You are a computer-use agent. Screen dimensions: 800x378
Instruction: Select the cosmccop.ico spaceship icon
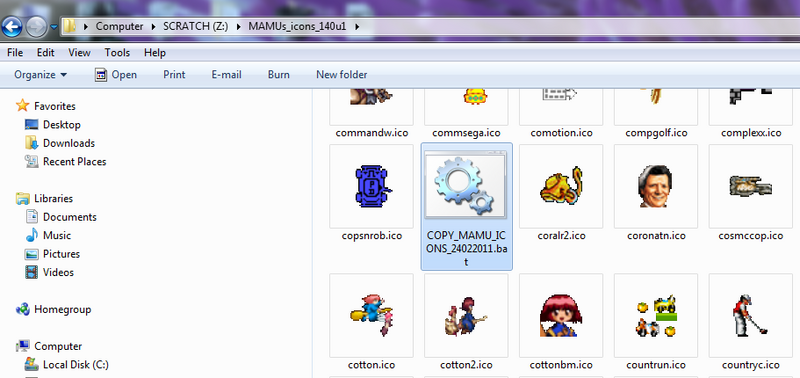coord(751,186)
